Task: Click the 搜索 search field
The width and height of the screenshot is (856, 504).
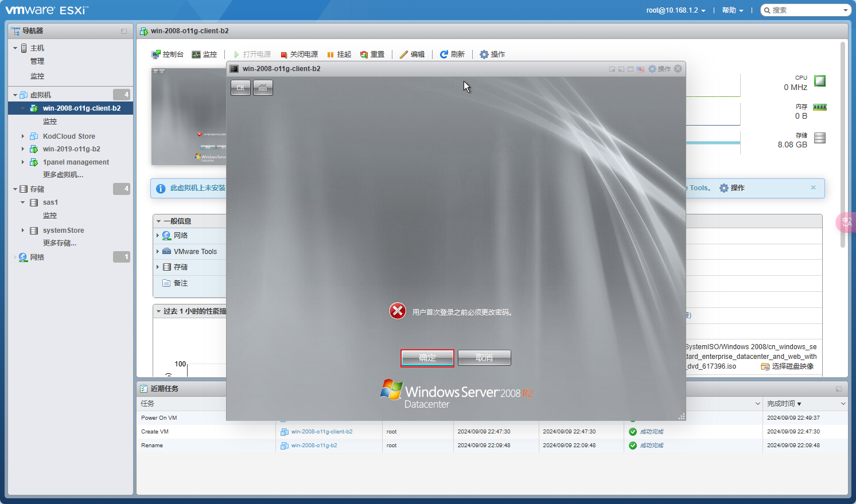Action: click(806, 10)
